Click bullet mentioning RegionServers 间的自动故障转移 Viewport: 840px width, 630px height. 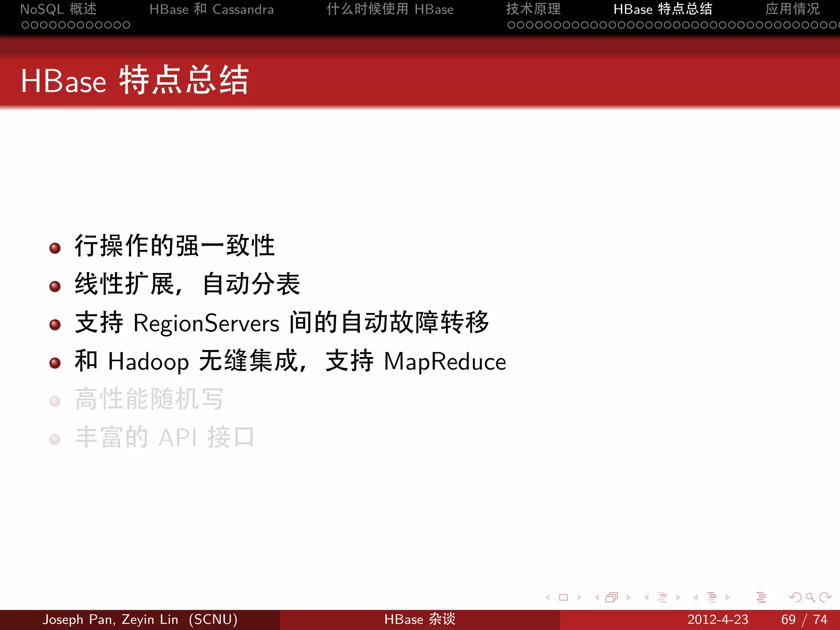point(282,322)
